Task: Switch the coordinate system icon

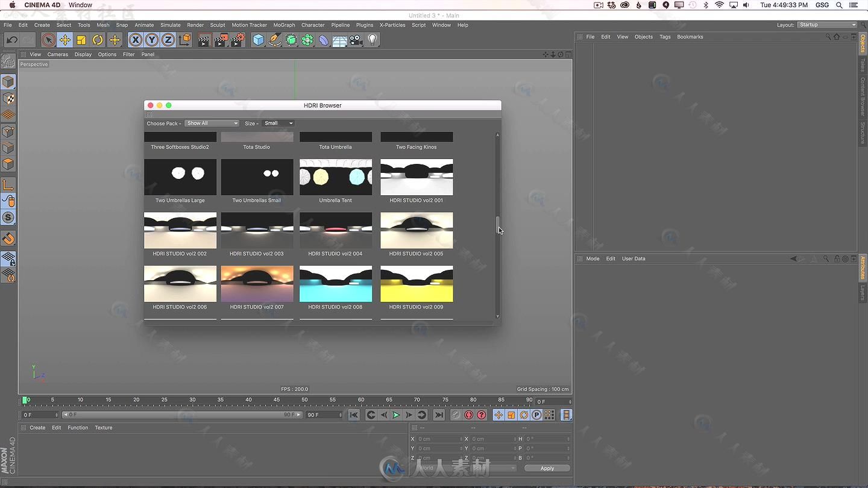Action: pyautogui.click(x=185, y=40)
